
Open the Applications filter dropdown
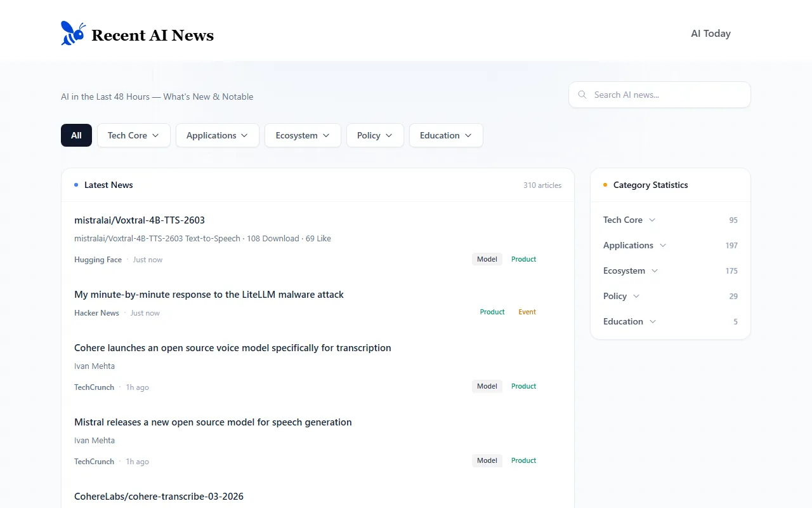tap(217, 135)
